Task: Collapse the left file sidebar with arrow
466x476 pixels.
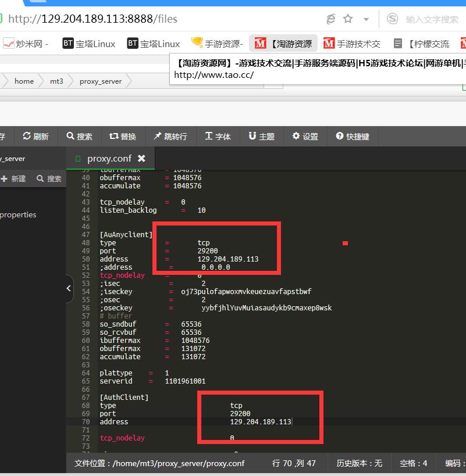Action: 69,288
